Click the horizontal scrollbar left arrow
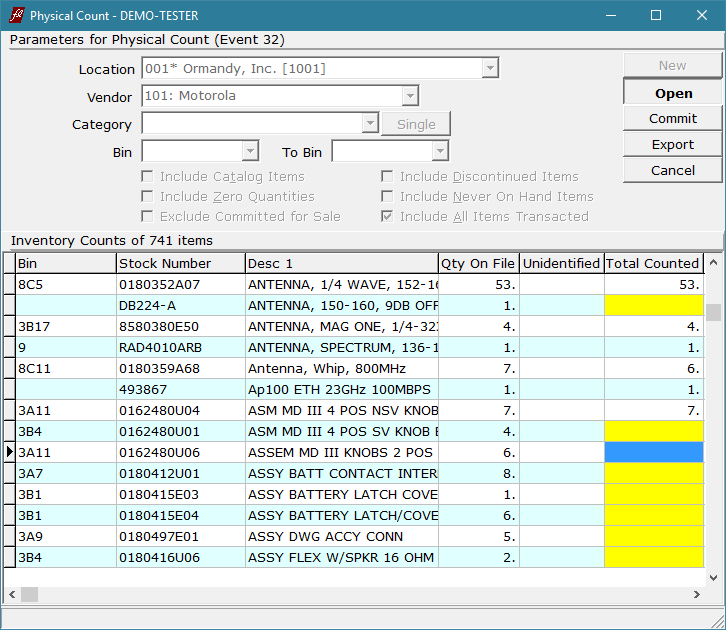Viewport: 726px width, 630px height. 11,594
